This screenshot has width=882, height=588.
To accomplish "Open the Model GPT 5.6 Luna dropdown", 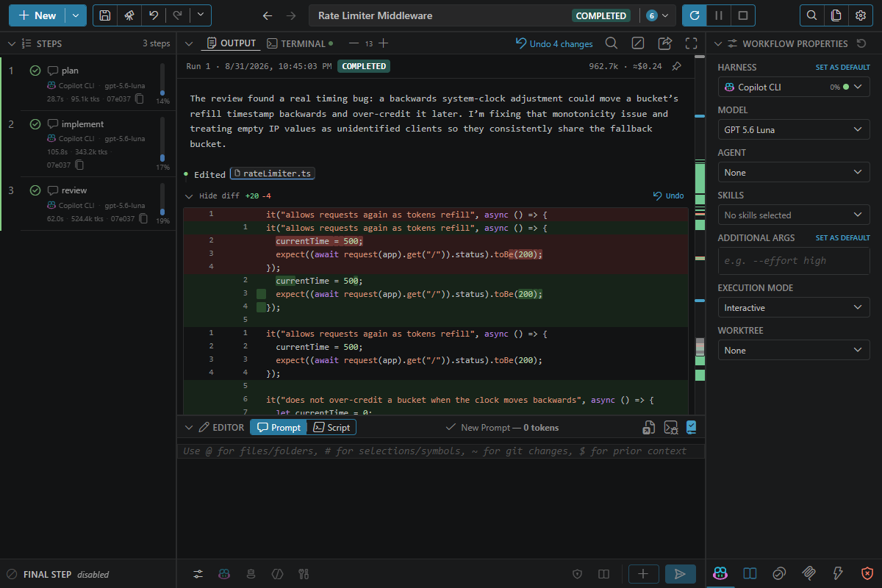I will 794,129.
